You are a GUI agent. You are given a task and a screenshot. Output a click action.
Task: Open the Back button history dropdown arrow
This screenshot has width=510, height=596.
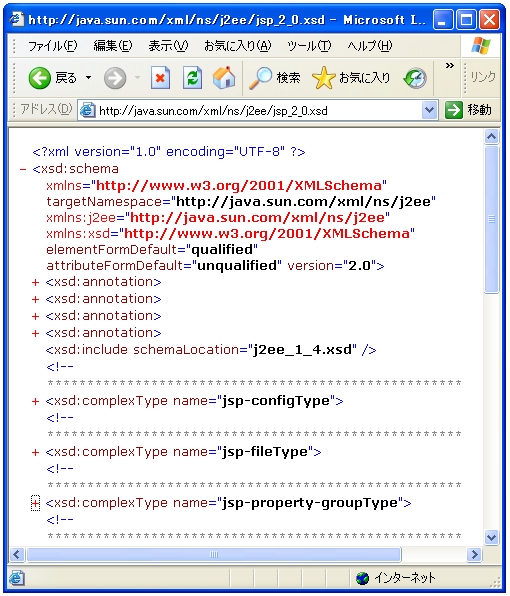(x=89, y=78)
